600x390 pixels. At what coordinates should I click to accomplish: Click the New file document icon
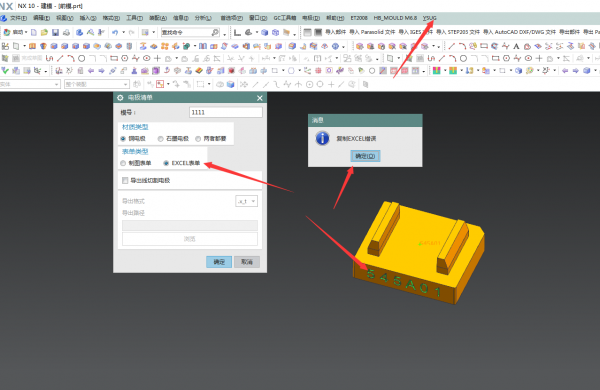pos(34,33)
